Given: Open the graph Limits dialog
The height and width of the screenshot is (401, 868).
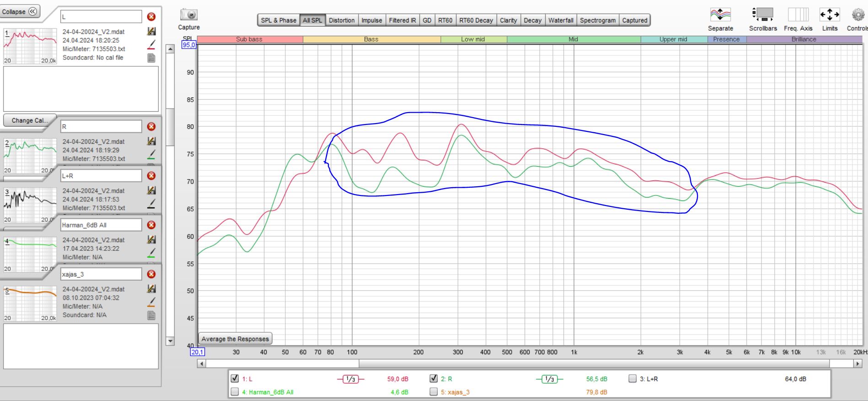Looking at the screenshot, I should pyautogui.click(x=830, y=15).
